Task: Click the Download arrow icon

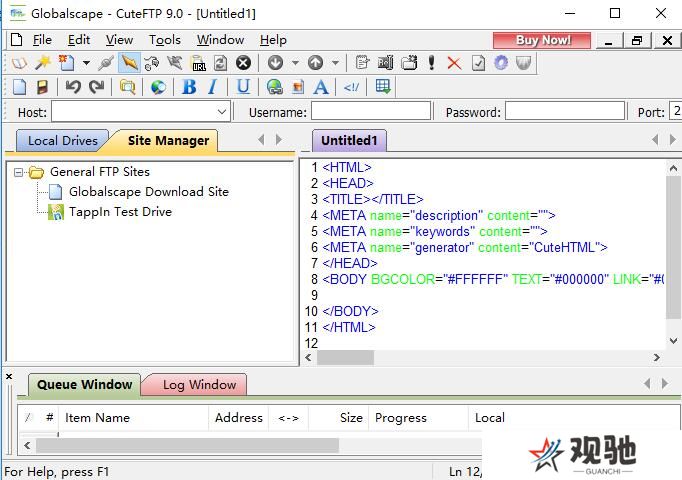Action: click(275, 63)
